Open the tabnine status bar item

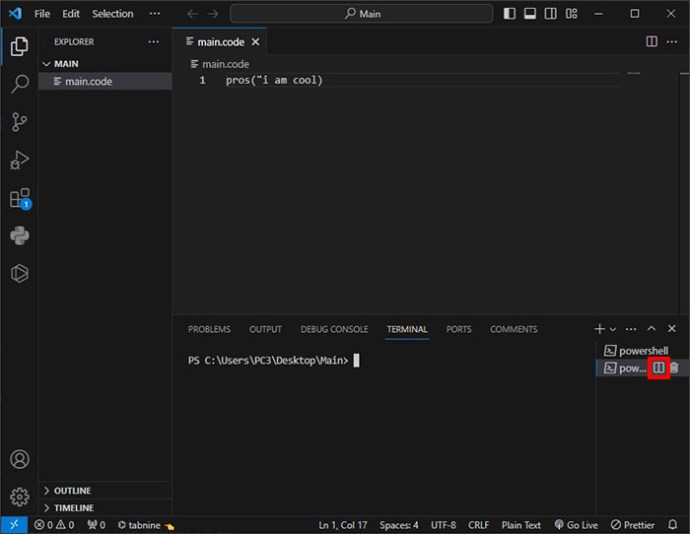point(146,525)
